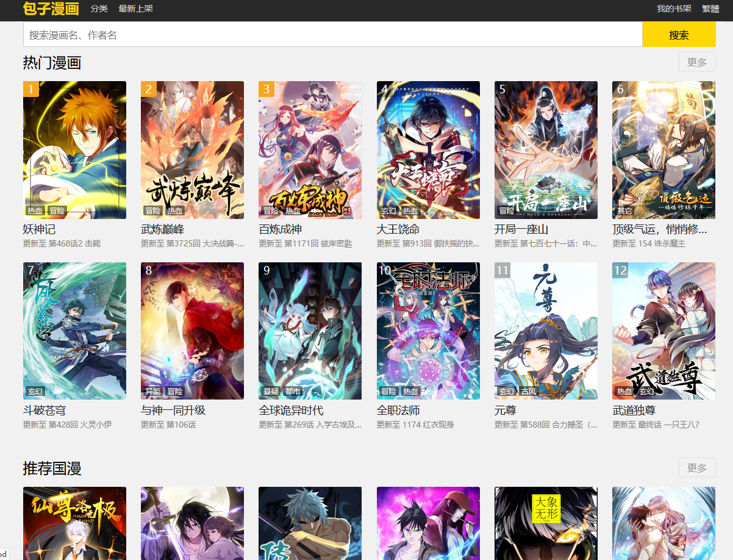Viewport: 733px width, 560px height.
Task: Click 更新至 1174 红衣现身 text
Action: [x=415, y=425]
